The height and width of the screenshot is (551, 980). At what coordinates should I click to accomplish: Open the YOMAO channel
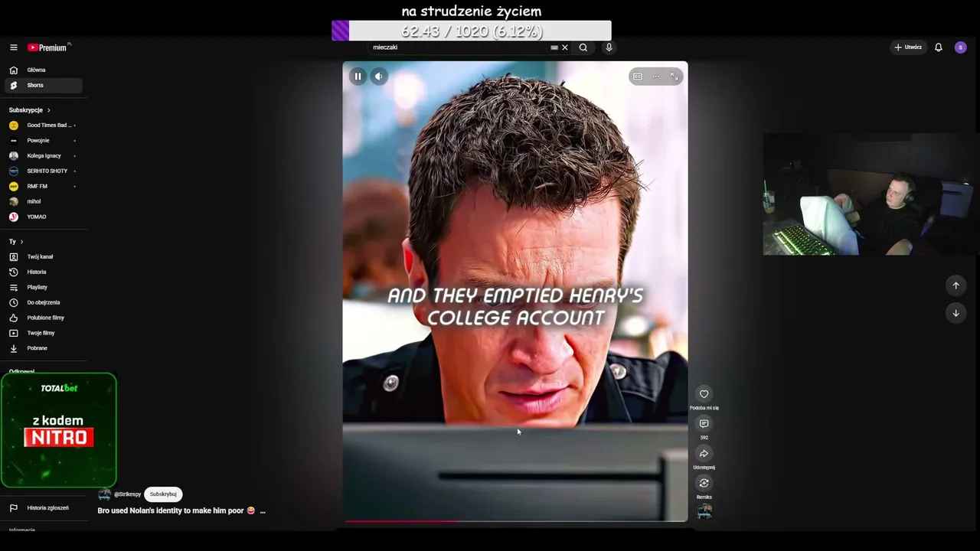[43, 217]
